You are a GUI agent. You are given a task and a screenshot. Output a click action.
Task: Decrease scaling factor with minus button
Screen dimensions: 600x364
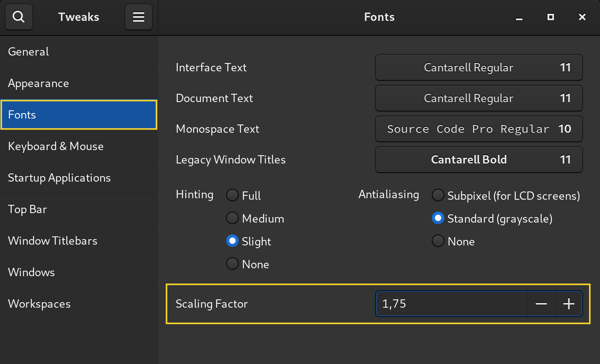(541, 304)
